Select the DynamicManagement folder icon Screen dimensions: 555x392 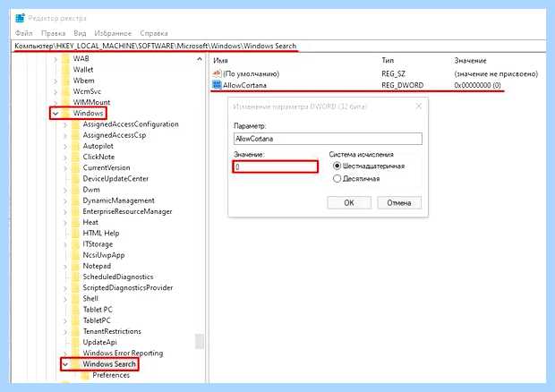[76, 200]
